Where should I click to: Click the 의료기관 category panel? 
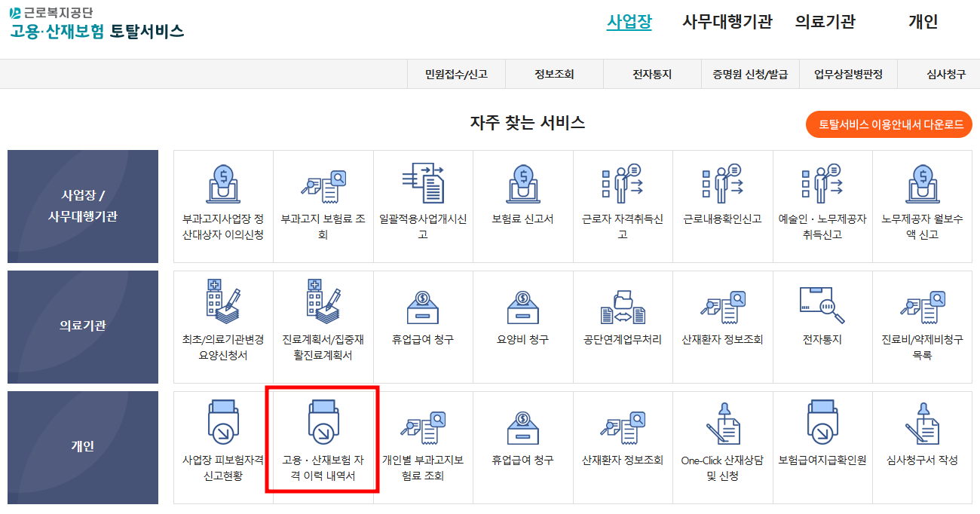coord(83,327)
